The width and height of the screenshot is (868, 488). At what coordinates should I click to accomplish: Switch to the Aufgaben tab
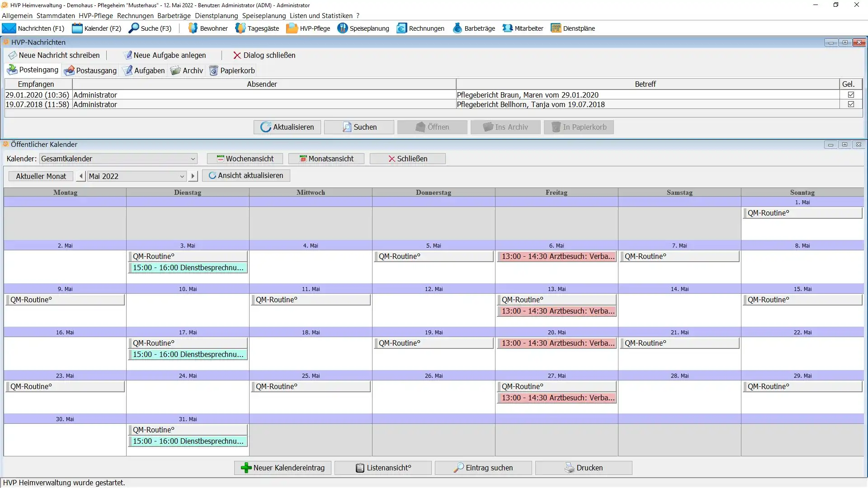pos(144,71)
